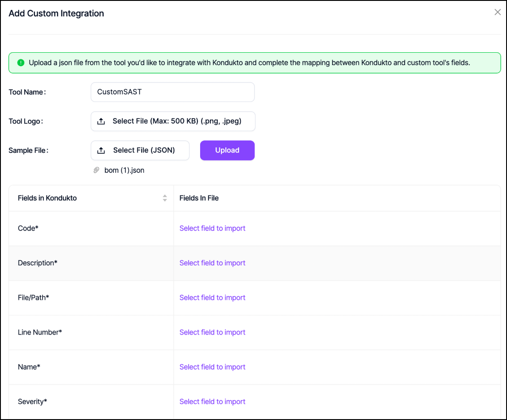Click the Tool Name input field
This screenshot has height=420, width=507.
tap(173, 92)
